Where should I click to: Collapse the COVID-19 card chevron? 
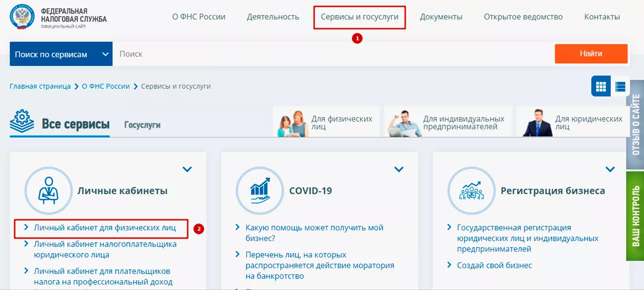tap(399, 169)
